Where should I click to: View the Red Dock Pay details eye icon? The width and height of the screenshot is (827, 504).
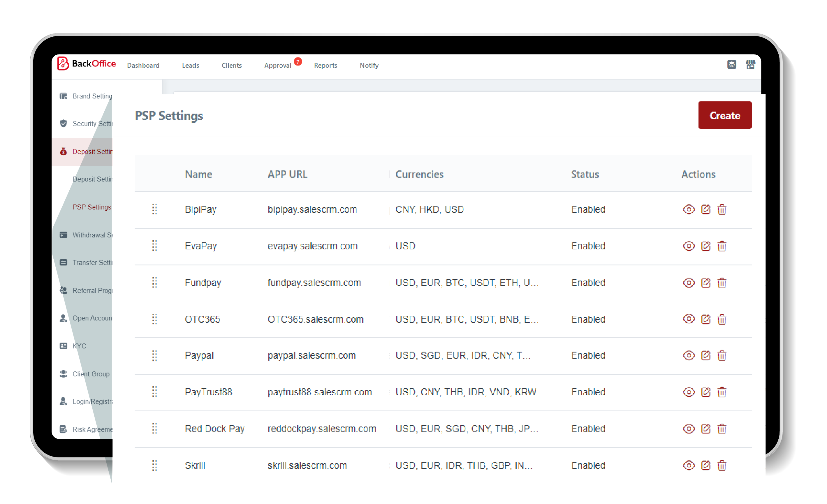point(688,429)
